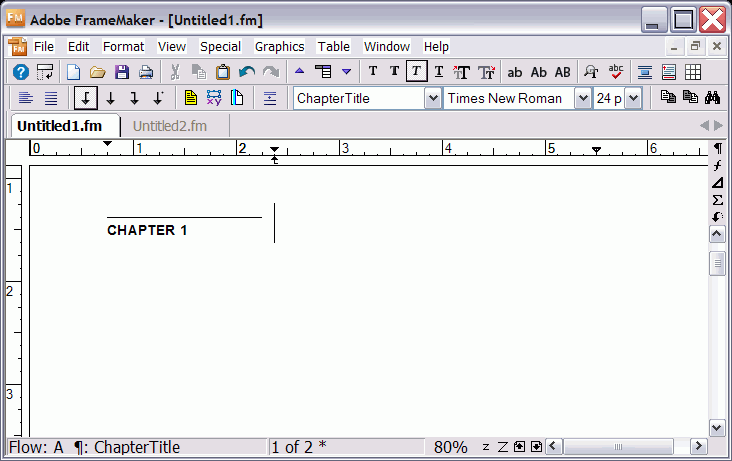Run spell check with the abc checkmark icon
Viewport: 732px width, 461px height.
tap(616, 71)
